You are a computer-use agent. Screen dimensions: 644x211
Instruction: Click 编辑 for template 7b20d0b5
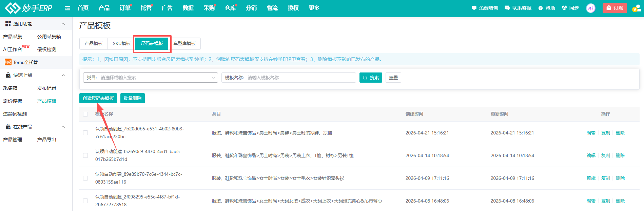click(591, 133)
